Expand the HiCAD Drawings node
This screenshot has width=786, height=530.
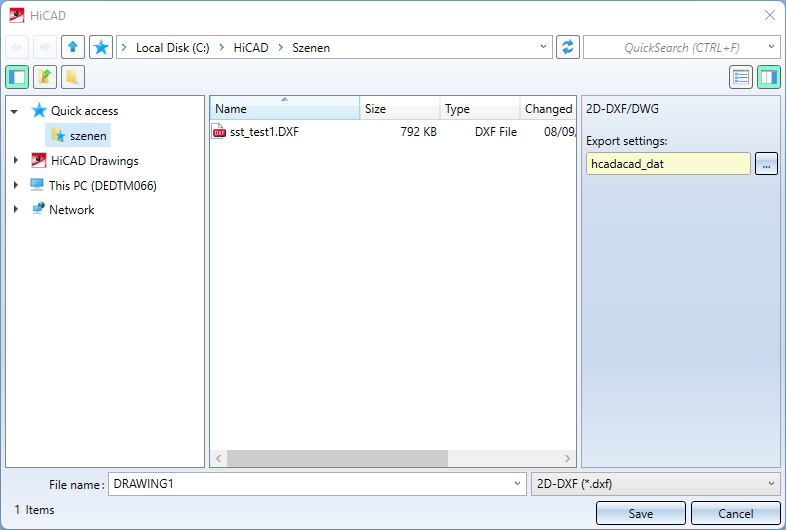pyautogui.click(x=16, y=160)
